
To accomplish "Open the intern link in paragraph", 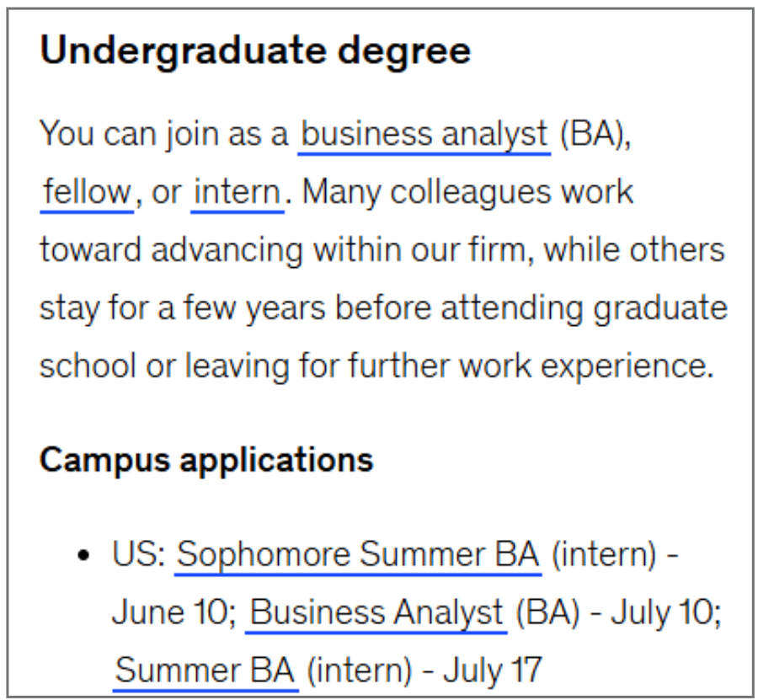I will pyautogui.click(x=238, y=192).
